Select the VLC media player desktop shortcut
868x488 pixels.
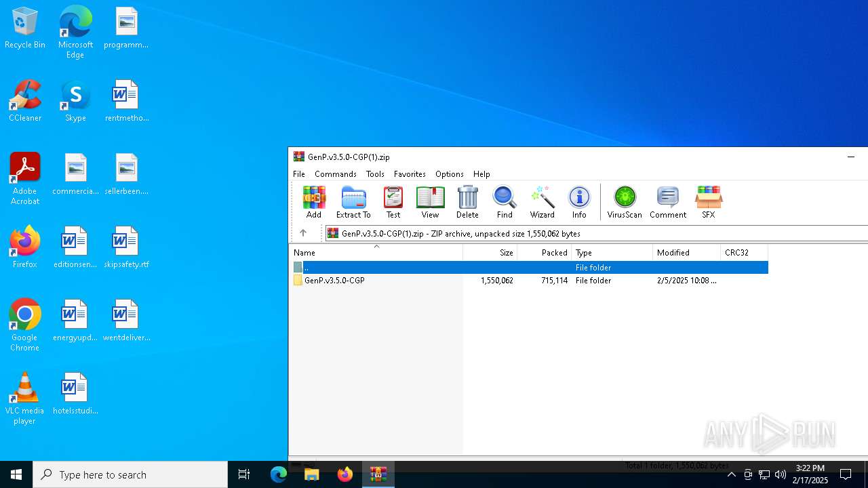point(25,399)
